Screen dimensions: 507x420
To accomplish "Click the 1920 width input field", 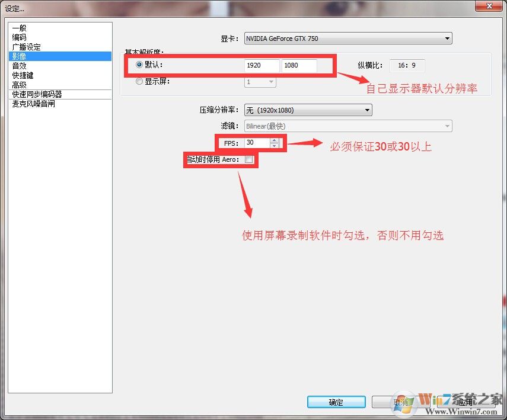I will [x=262, y=65].
